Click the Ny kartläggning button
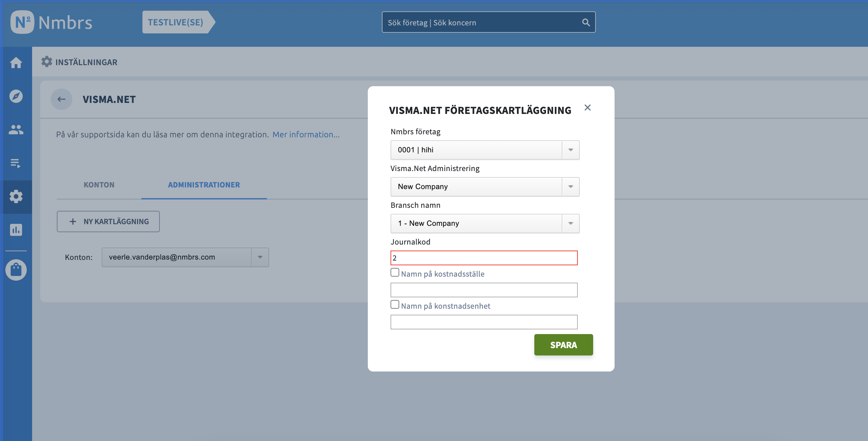The width and height of the screenshot is (868, 441). click(x=108, y=222)
